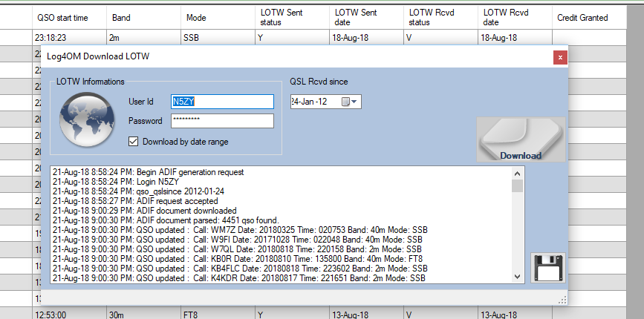
Task: Close the Log4OM Download LOTW dialog
Action: pyautogui.click(x=560, y=57)
